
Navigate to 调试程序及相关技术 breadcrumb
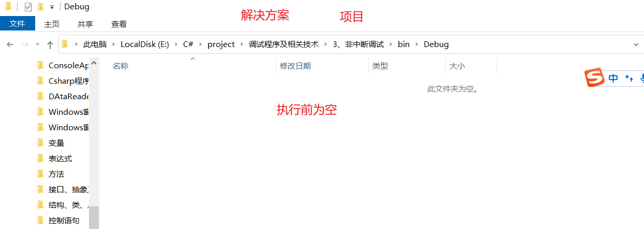coord(283,44)
